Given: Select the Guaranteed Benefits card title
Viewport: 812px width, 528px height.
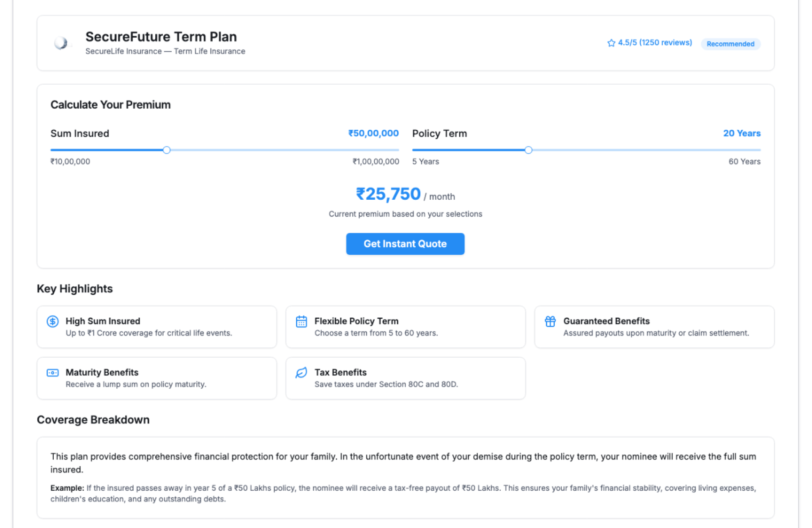Looking at the screenshot, I should tap(606, 321).
